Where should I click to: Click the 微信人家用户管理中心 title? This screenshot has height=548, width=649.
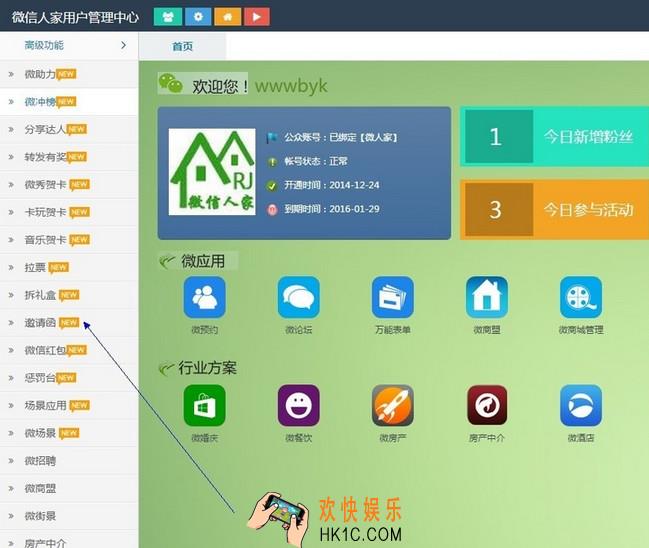(75, 17)
